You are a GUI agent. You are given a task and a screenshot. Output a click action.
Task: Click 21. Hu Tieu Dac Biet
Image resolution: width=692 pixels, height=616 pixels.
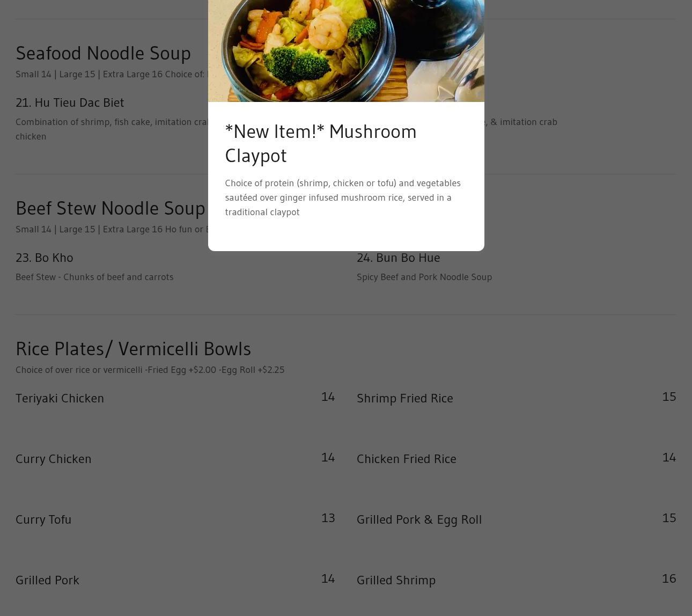(x=70, y=102)
